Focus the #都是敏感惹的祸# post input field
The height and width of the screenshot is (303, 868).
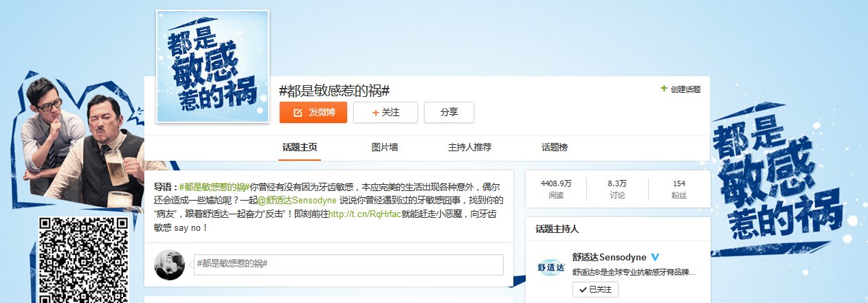tap(348, 265)
